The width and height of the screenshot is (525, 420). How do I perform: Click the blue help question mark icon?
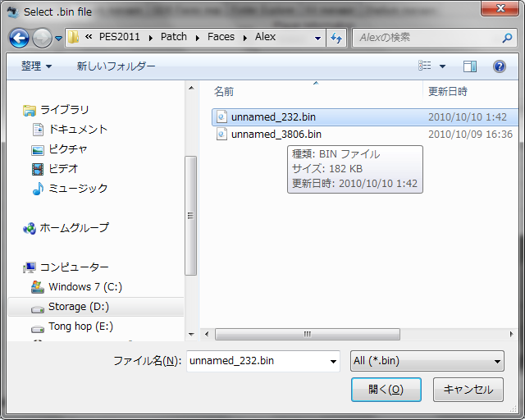pos(499,66)
